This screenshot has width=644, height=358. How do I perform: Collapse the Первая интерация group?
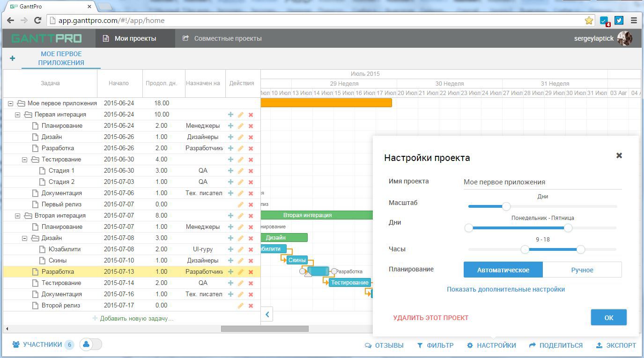(x=18, y=115)
